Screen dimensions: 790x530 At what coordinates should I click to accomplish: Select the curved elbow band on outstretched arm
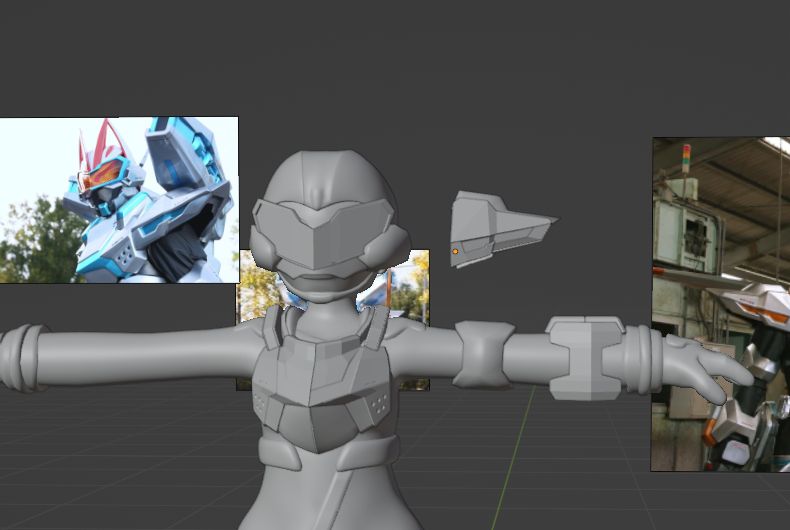[x=484, y=355]
